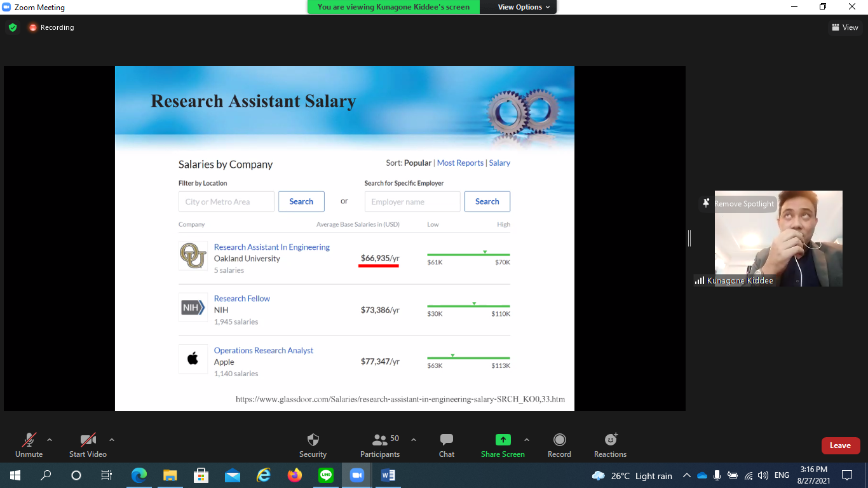
Task: Leave the meeting
Action: click(840, 445)
